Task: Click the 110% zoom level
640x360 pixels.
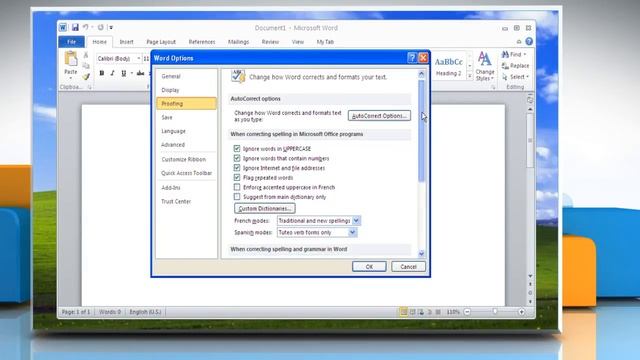Action: click(x=453, y=312)
